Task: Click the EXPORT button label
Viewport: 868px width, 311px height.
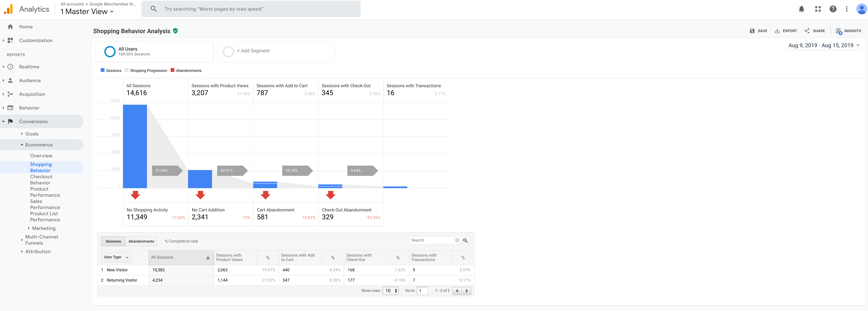Action: point(790,31)
